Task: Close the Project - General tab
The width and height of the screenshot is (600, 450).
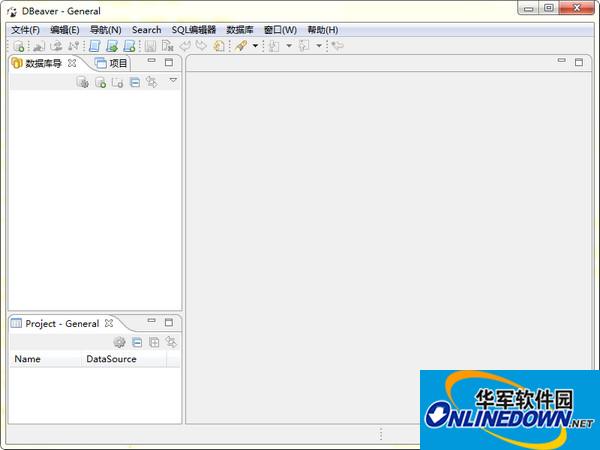Action: pos(109,323)
